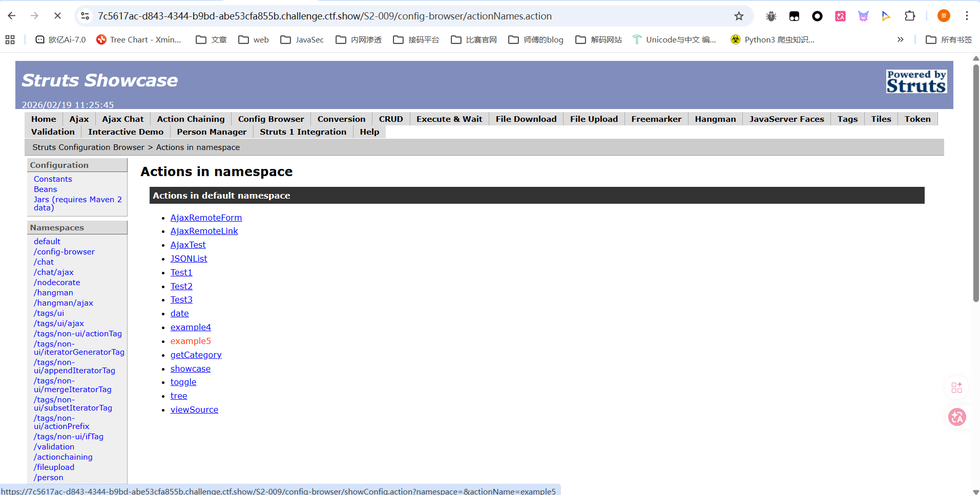The height and width of the screenshot is (495, 980).
Task: Open the 所有书签 all bookmarks folder
Action: (949, 40)
